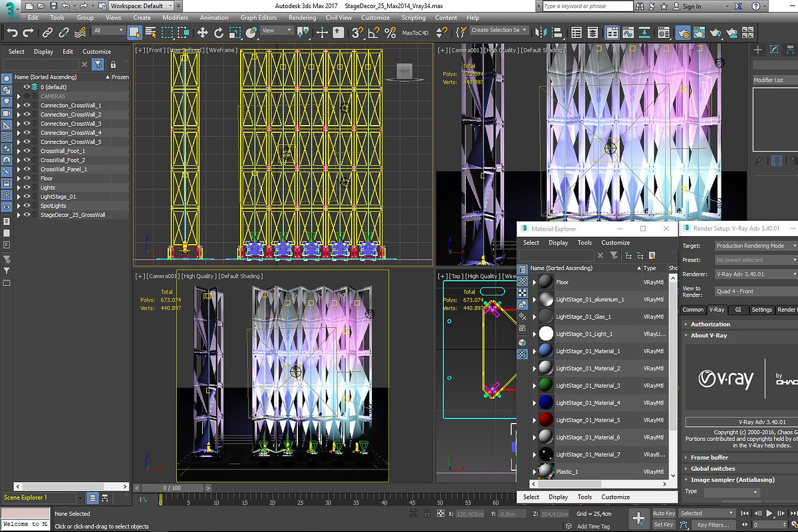Hide Connection_CrossWall_1 with eye icon
The image size is (798, 532).
tap(27, 105)
